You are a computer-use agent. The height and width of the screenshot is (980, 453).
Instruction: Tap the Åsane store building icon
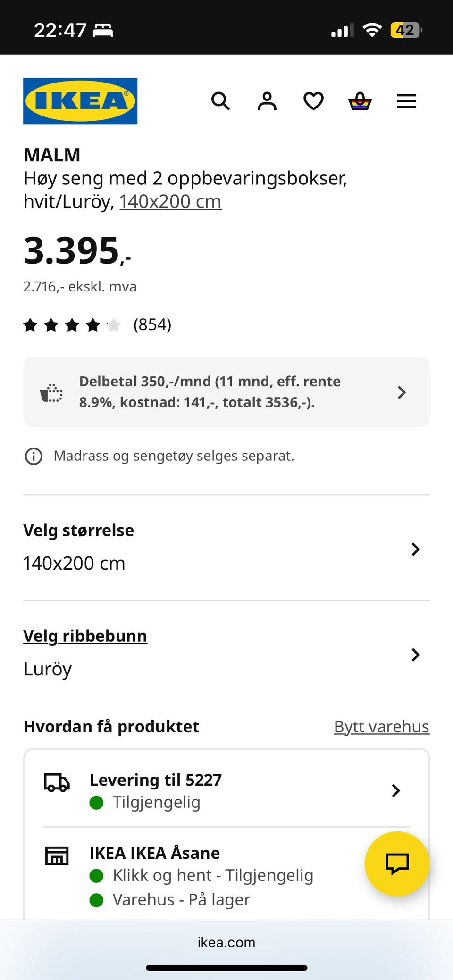[57, 855]
